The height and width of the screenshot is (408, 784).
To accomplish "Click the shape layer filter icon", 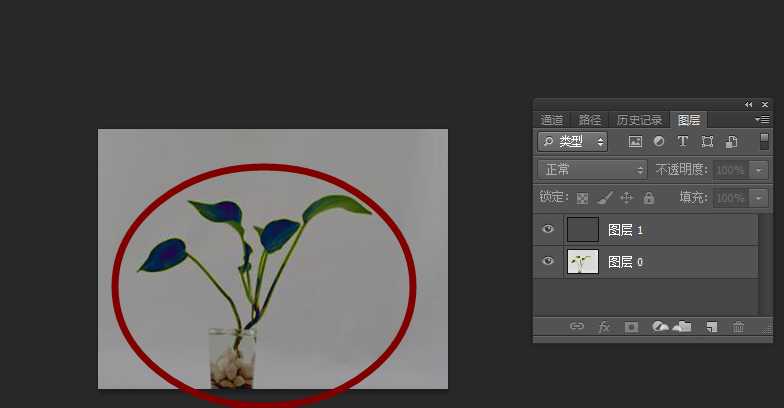I will (x=707, y=142).
